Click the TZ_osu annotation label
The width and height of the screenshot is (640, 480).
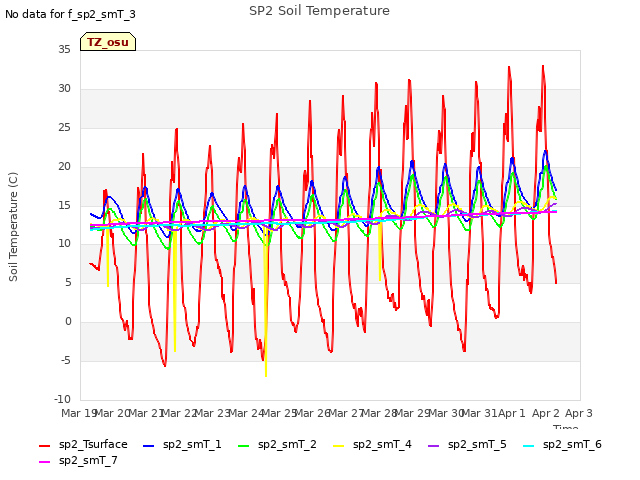tap(108, 42)
